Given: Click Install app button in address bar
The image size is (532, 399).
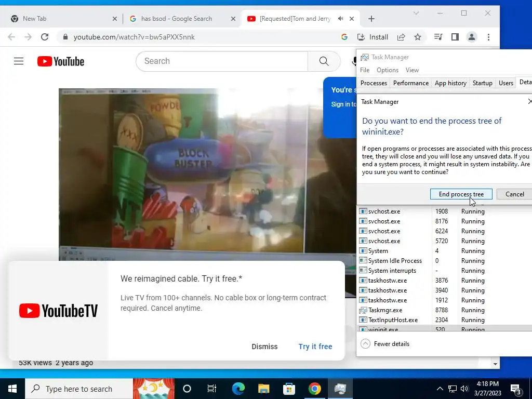Looking at the screenshot, I should click(x=373, y=37).
